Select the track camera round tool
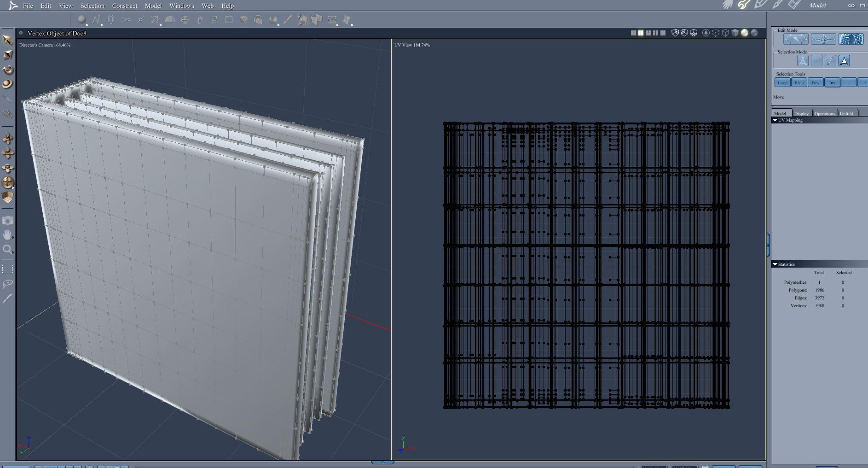Viewport: 868px width, 468px height. 7,182
